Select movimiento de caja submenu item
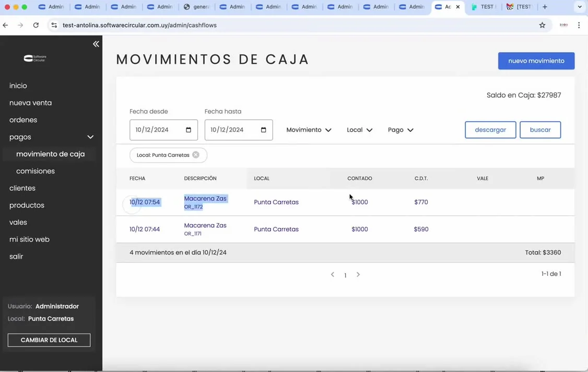Image resolution: width=588 pixels, height=372 pixels. [x=50, y=154]
